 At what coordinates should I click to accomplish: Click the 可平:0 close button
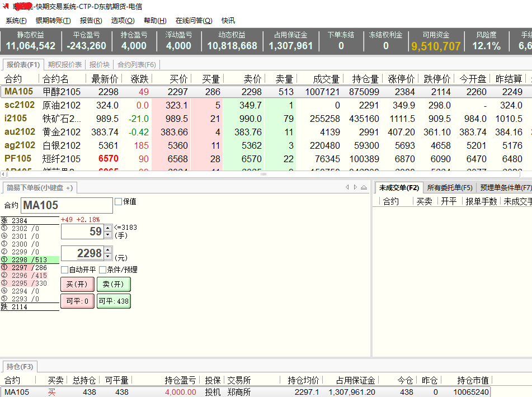coord(77,301)
